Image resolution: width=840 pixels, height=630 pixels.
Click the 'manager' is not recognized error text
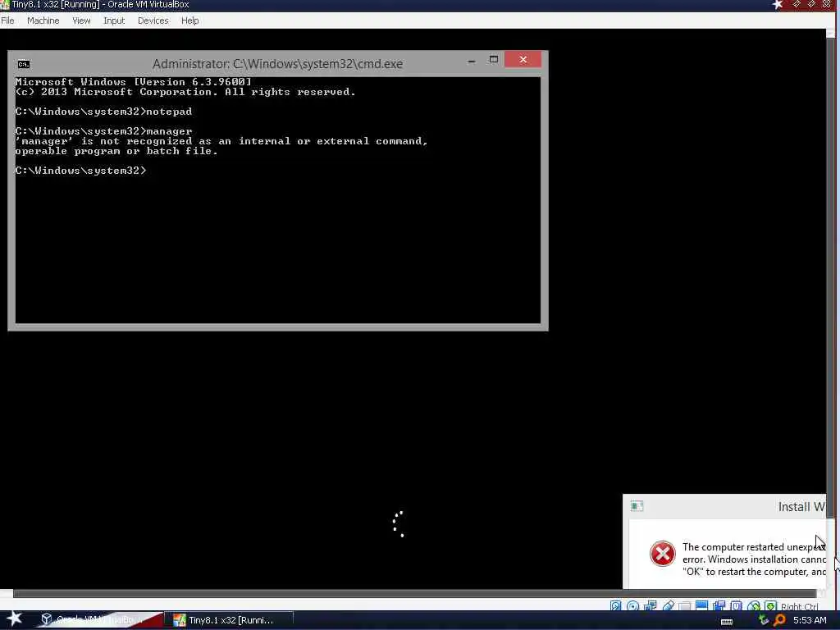221,146
